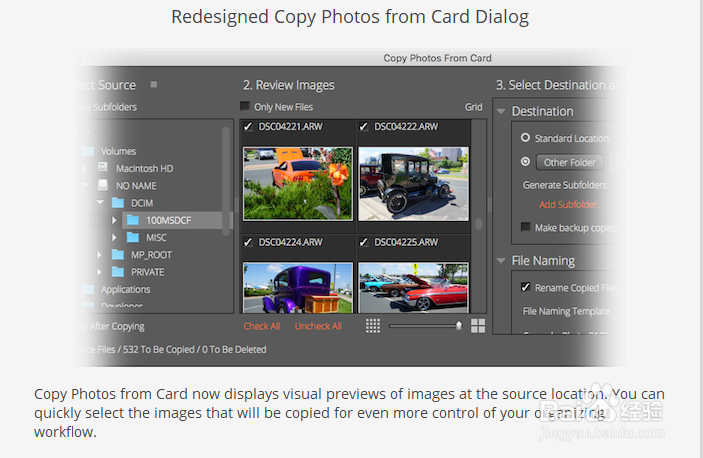
Task: Enable the Only New Files checkbox
Action: 245,106
